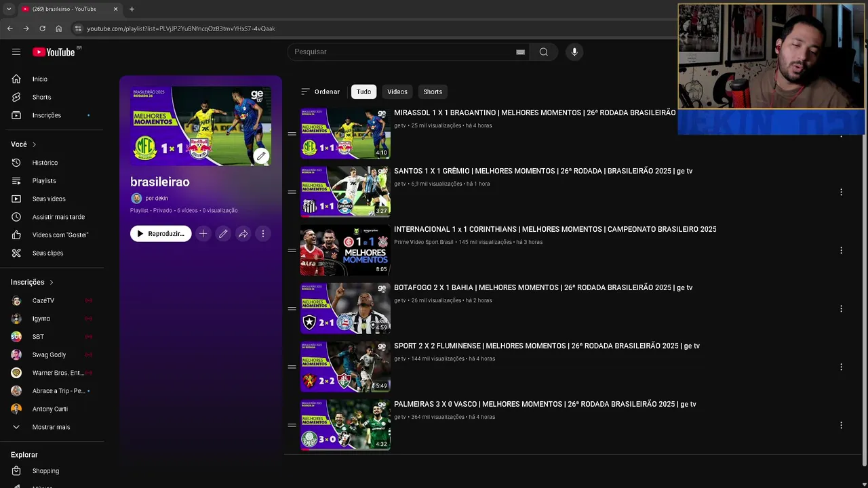The height and width of the screenshot is (488, 868).
Task: Open Mirassol x Bragantino video thumbnail
Action: [x=345, y=134]
